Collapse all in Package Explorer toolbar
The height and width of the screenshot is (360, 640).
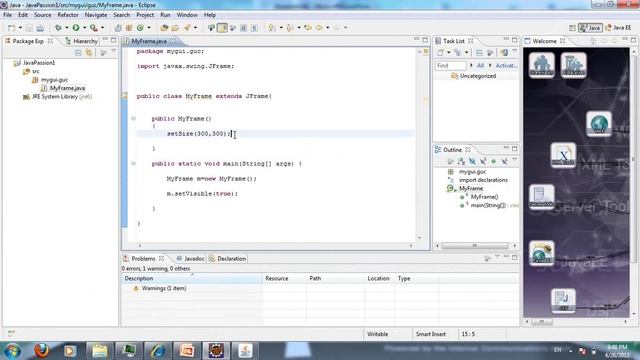click(x=78, y=53)
